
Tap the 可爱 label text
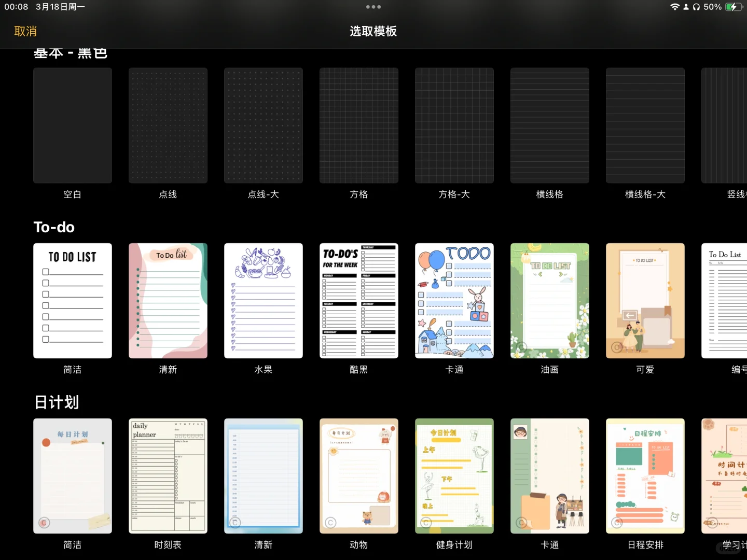coord(645,370)
